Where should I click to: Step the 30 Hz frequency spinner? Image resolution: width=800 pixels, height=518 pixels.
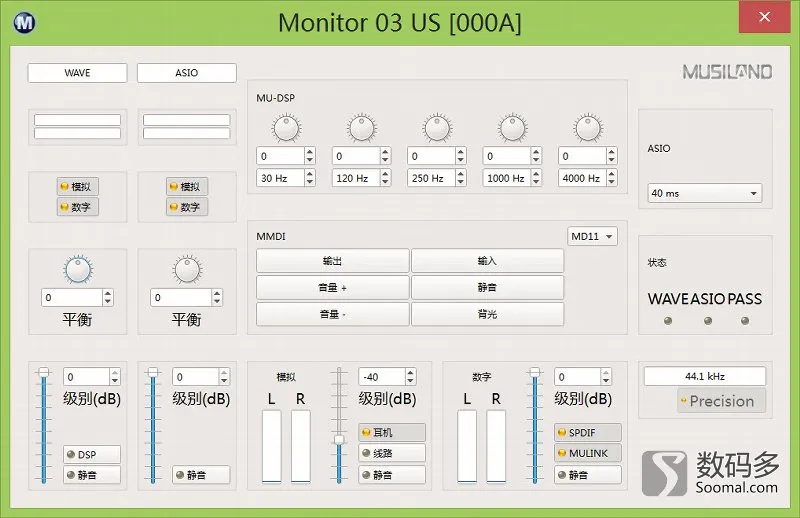(x=310, y=178)
